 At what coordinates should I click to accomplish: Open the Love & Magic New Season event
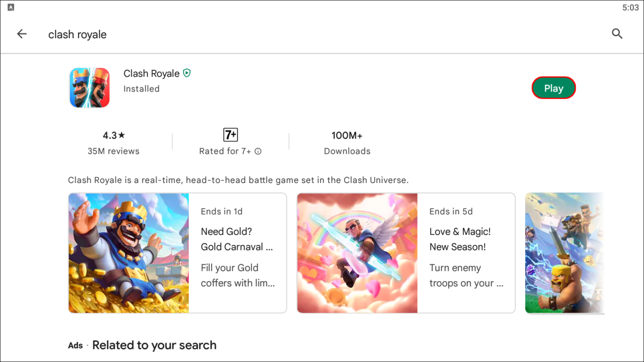(x=406, y=253)
